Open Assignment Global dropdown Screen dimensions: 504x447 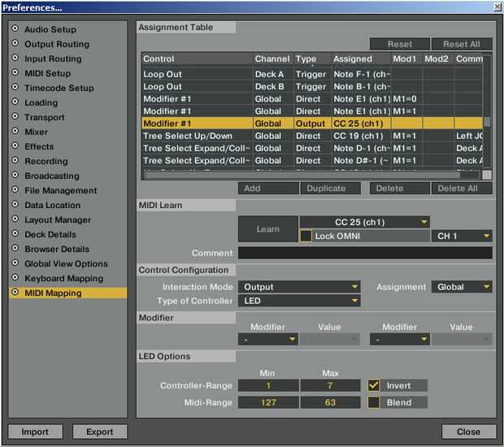coord(462,287)
